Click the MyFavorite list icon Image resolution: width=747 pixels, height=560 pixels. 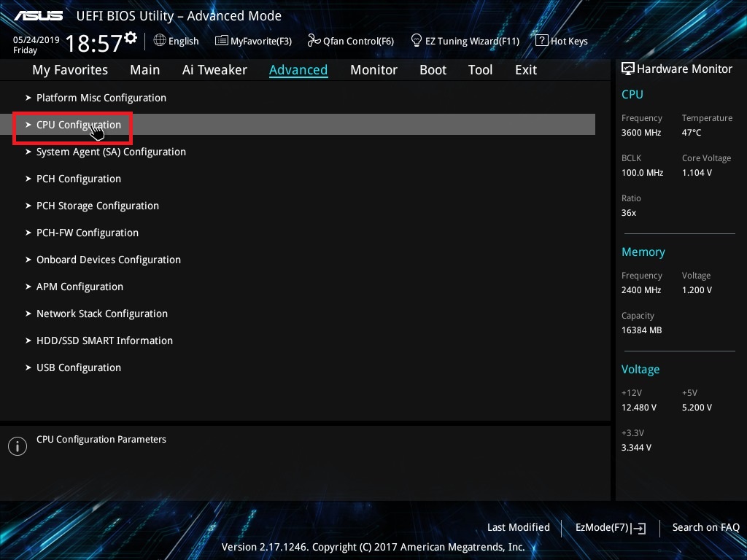(x=222, y=41)
